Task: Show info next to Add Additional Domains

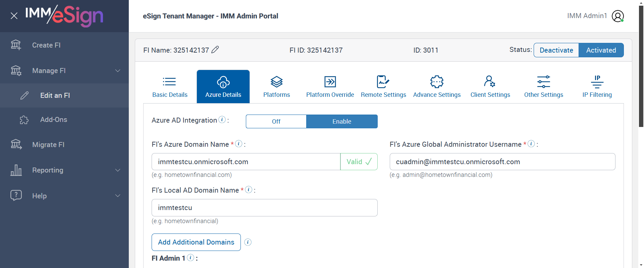Action: pyautogui.click(x=248, y=242)
